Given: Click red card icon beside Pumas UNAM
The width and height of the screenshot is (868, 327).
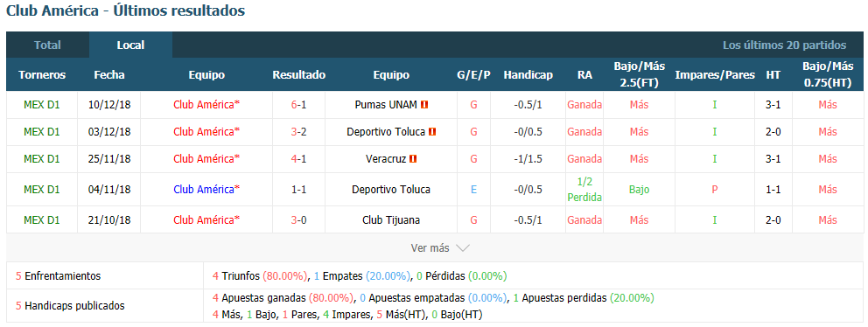Looking at the screenshot, I should tap(424, 105).
